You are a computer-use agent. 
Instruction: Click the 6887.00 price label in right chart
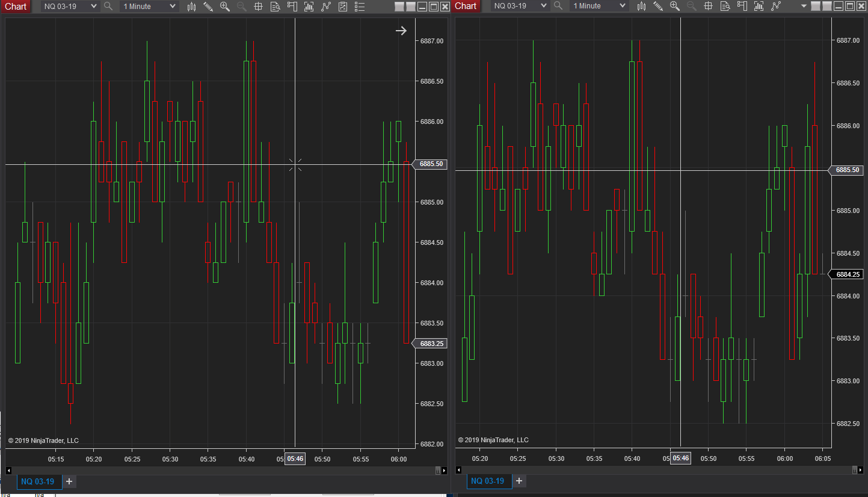(848, 40)
